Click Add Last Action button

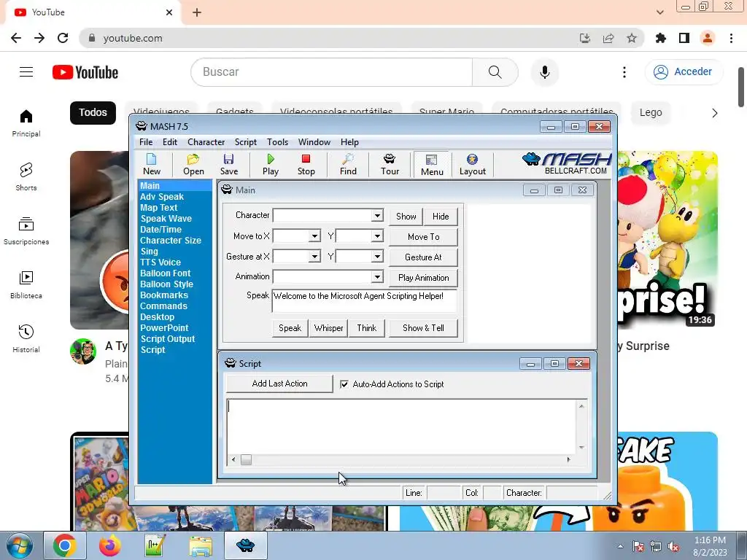coord(279,384)
